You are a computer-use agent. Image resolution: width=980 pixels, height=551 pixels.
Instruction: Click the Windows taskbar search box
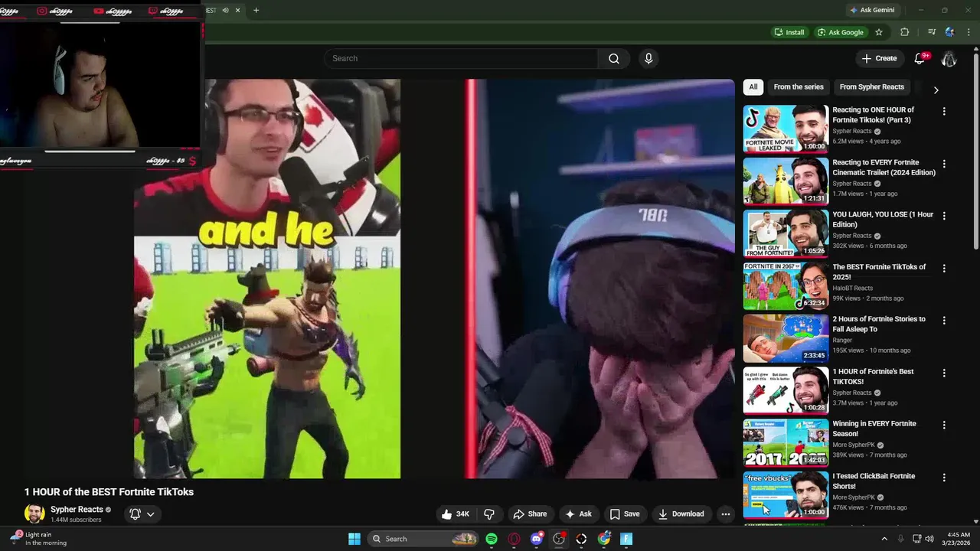coord(423,539)
